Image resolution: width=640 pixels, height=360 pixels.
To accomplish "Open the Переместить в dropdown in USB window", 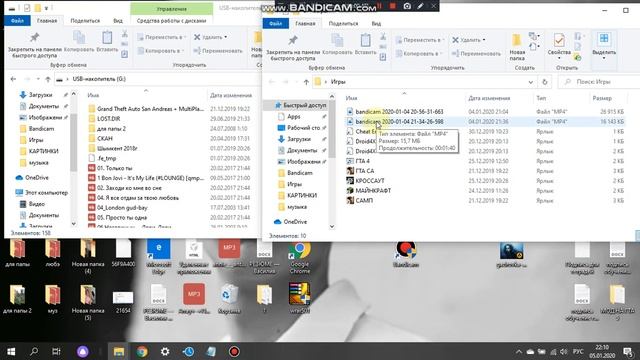I will coord(162,37).
